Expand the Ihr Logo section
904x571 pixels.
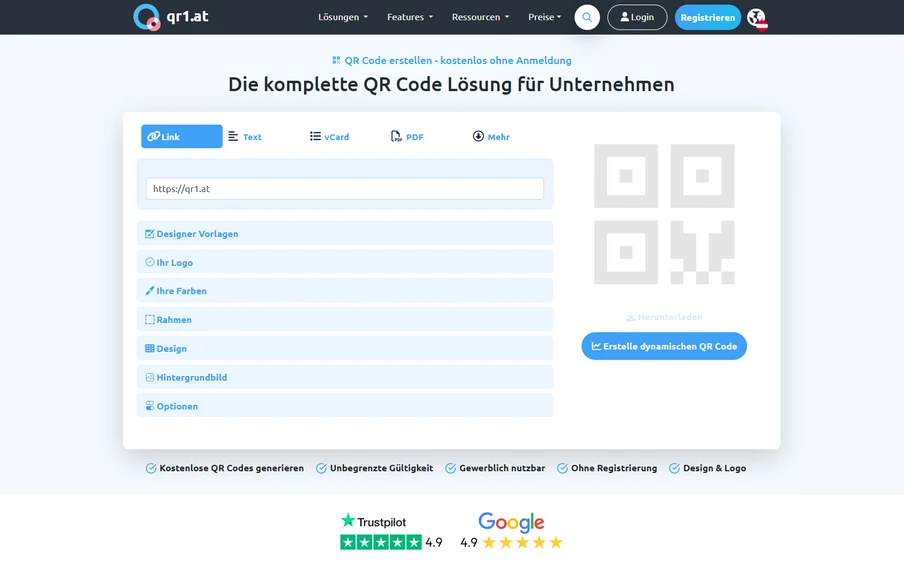point(345,262)
